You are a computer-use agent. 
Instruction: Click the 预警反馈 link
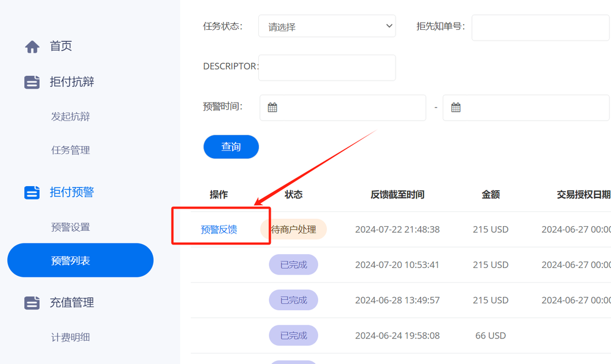(219, 230)
